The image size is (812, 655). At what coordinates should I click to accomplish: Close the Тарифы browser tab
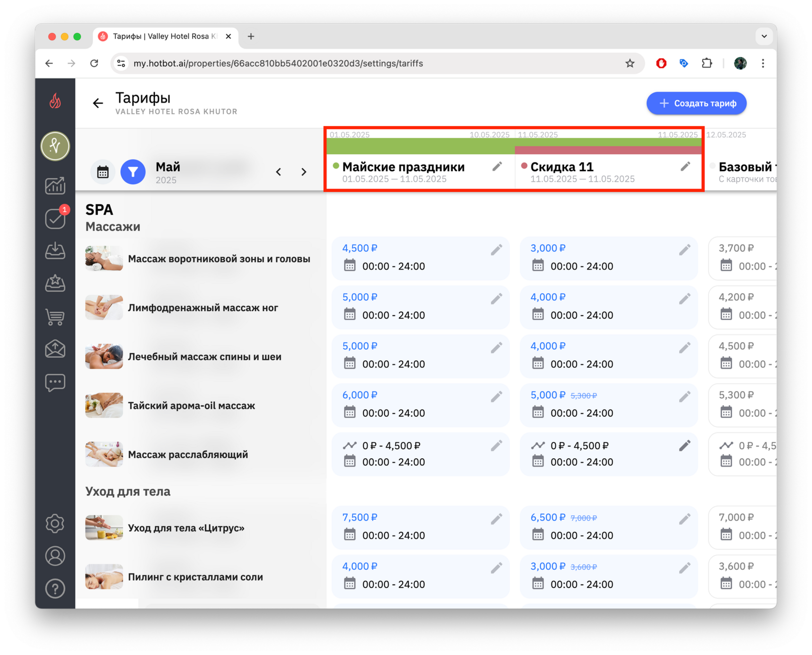coord(229,36)
